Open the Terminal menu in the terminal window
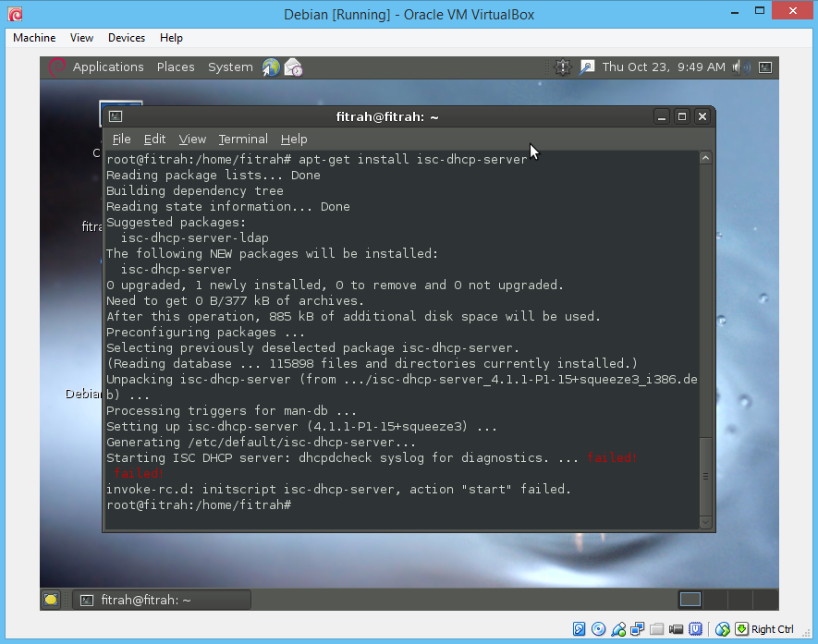 pyautogui.click(x=243, y=140)
